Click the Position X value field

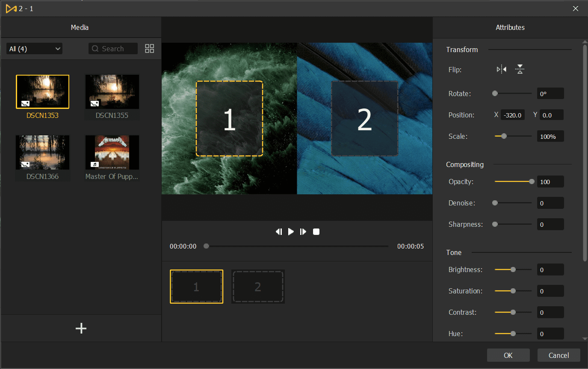(513, 115)
